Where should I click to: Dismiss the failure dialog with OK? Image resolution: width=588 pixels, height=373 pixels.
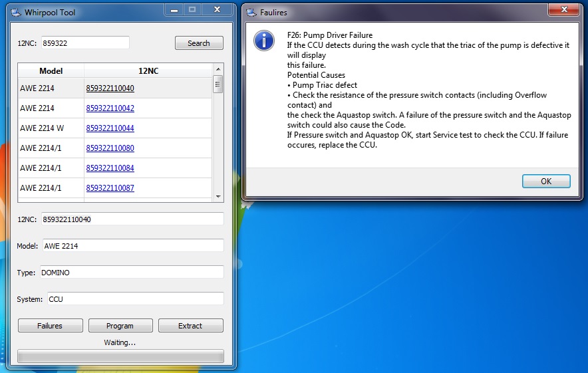(545, 182)
